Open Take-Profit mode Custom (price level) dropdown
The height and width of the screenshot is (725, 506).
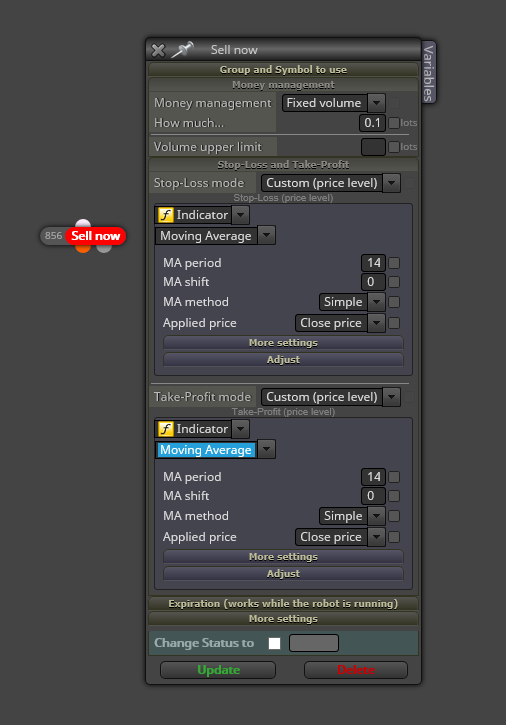331,397
